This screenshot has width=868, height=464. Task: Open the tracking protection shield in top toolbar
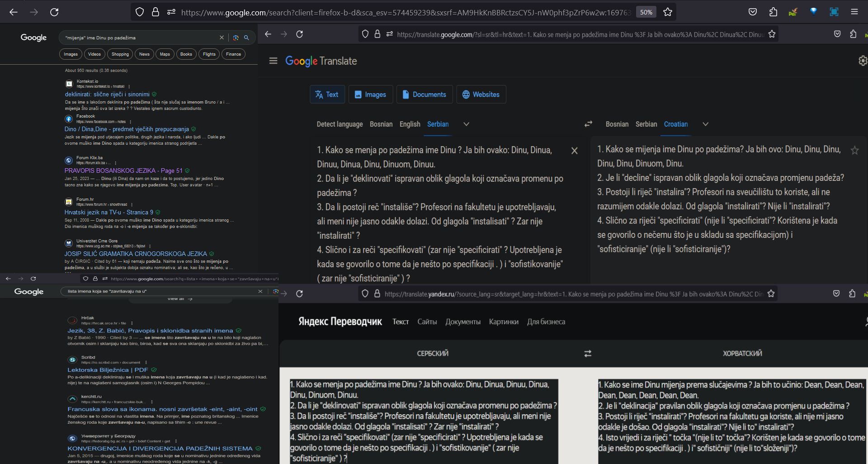(140, 12)
